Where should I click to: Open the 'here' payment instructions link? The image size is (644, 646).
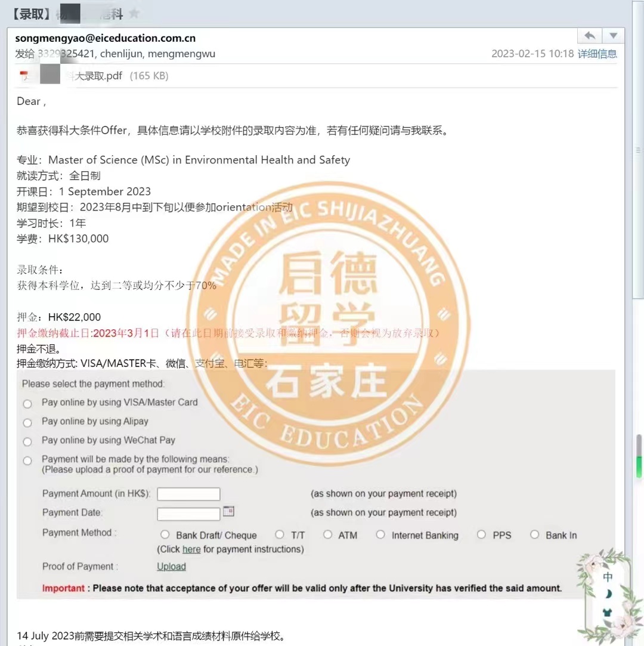(191, 549)
